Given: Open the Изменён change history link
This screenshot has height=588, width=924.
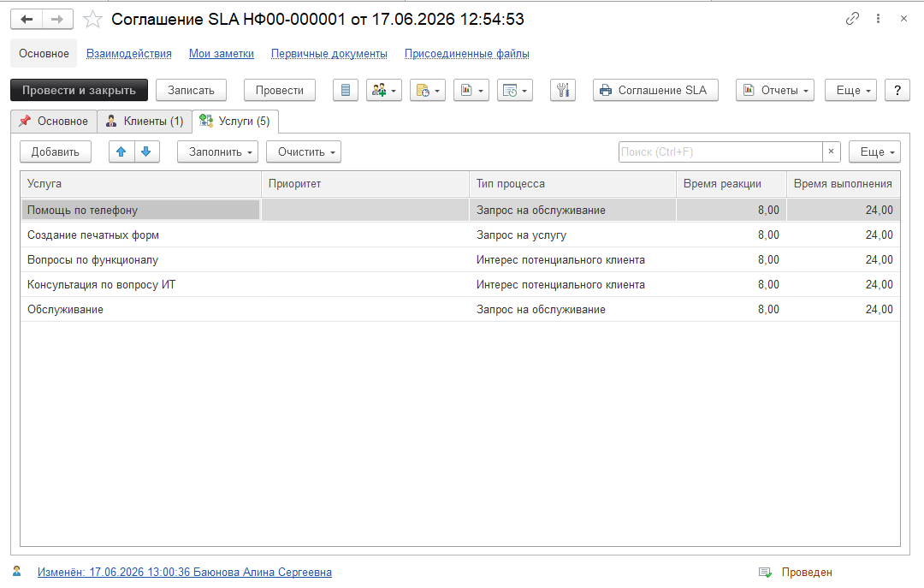Looking at the screenshot, I should coord(185,572).
